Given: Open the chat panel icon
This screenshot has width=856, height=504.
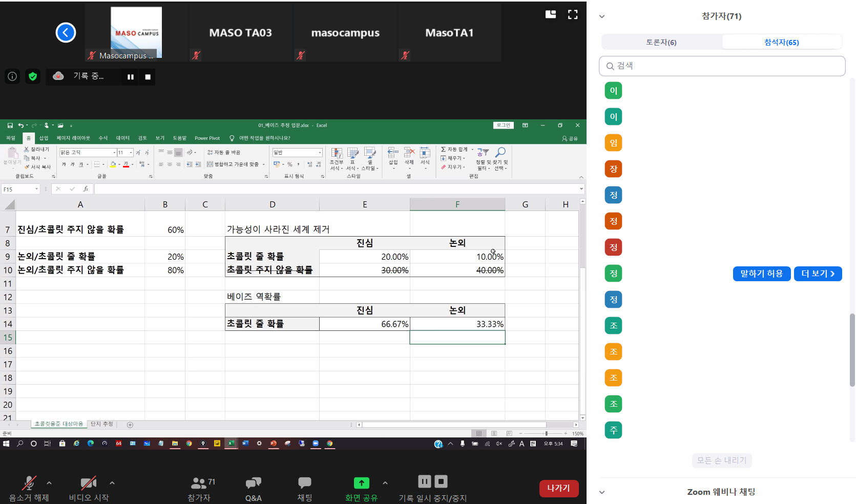Looking at the screenshot, I should click(304, 483).
